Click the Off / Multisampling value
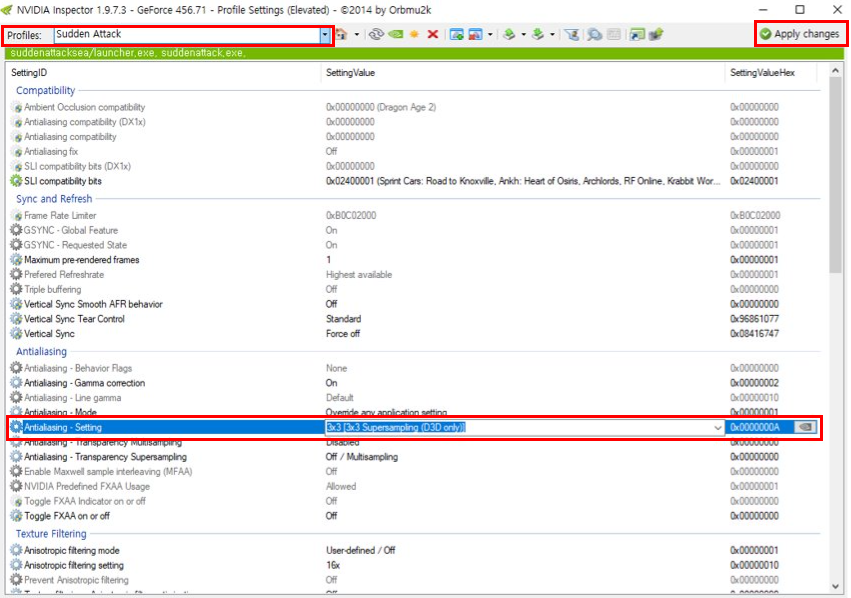The image size is (851, 598). click(x=361, y=457)
